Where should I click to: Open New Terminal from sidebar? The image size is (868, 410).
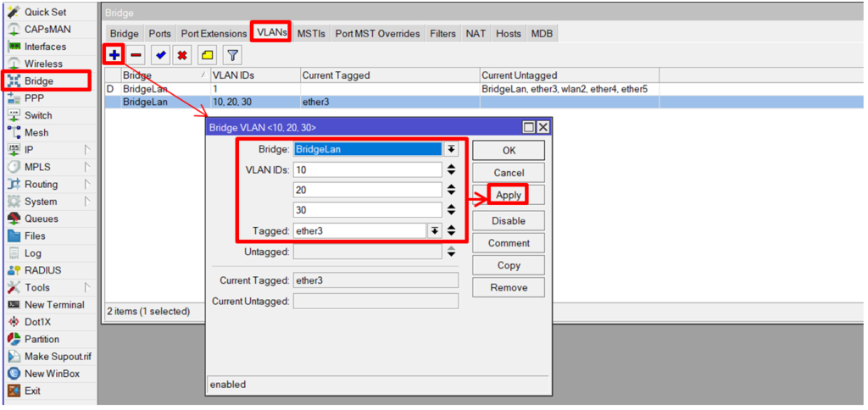54,305
